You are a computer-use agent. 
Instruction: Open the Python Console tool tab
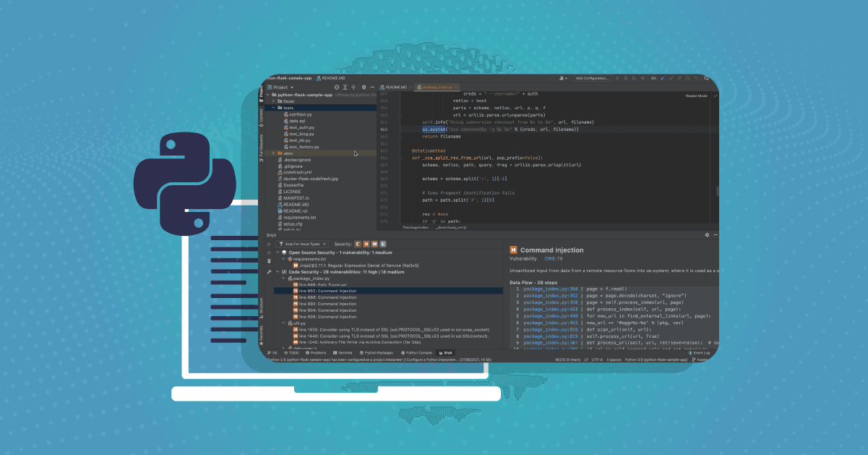(419, 352)
